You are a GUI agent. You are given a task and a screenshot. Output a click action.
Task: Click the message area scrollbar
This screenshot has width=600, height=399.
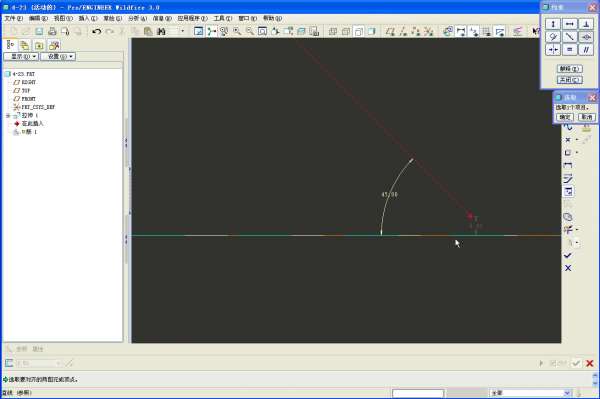click(595, 379)
